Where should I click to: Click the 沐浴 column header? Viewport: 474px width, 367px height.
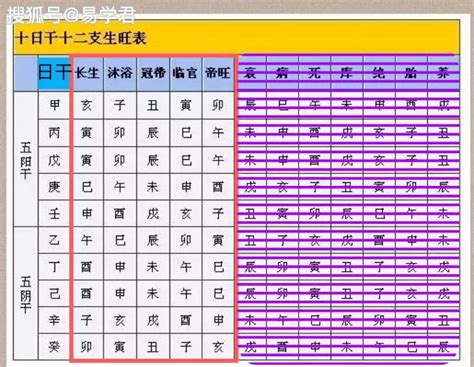120,73
